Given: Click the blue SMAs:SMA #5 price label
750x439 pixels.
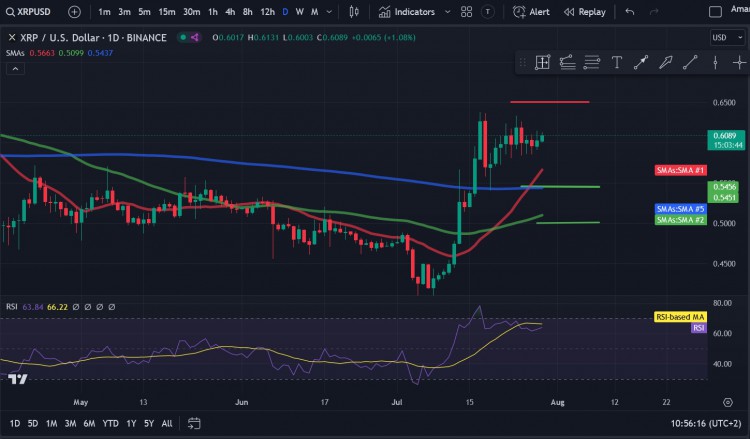Looking at the screenshot, I should click(x=681, y=209).
